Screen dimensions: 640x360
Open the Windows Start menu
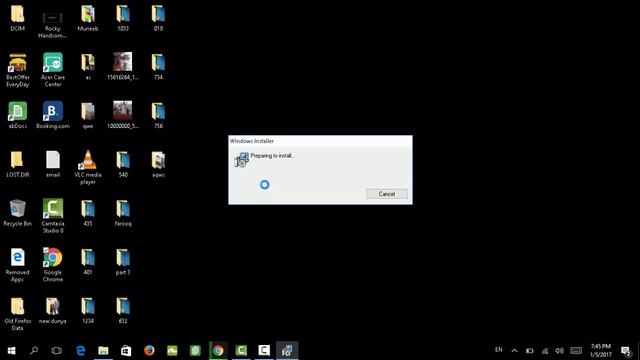pos(11,351)
